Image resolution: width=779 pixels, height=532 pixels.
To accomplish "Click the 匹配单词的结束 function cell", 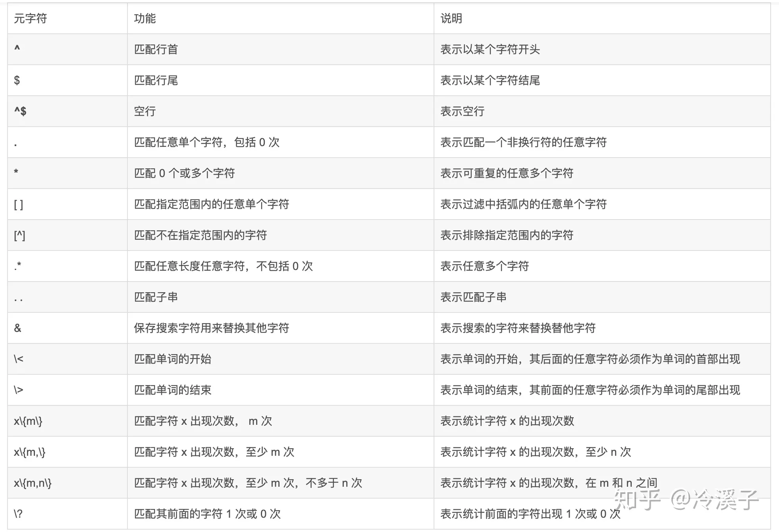I will coord(280,390).
